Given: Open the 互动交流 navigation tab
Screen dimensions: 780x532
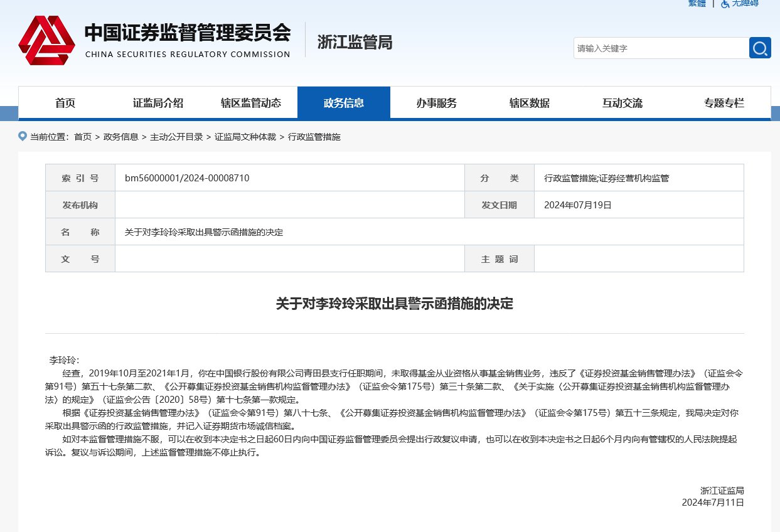Looking at the screenshot, I should pyautogui.click(x=622, y=103).
